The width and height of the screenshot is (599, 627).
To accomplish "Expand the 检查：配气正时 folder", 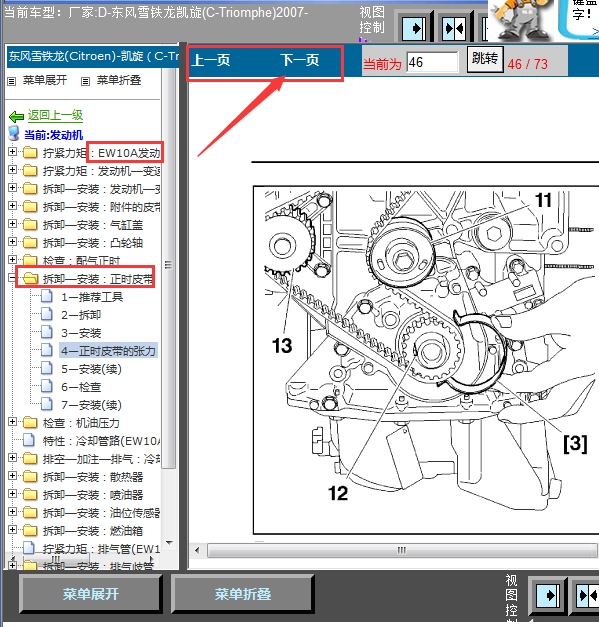I will pyautogui.click(x=12, y=260).
